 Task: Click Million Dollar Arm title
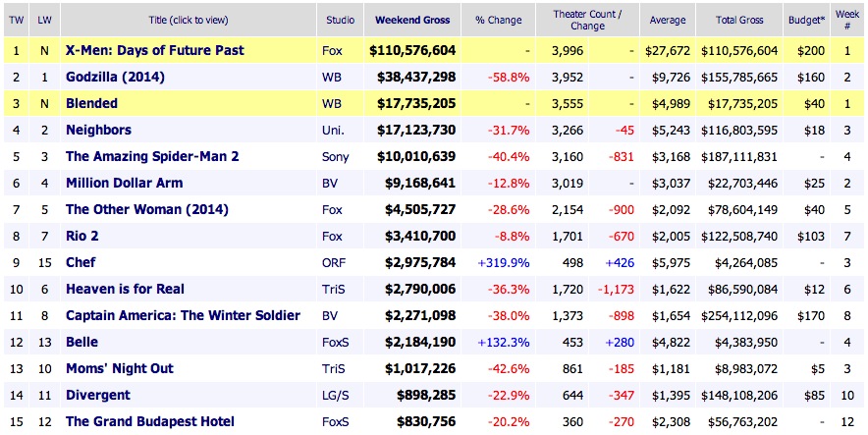click(124, 183)
